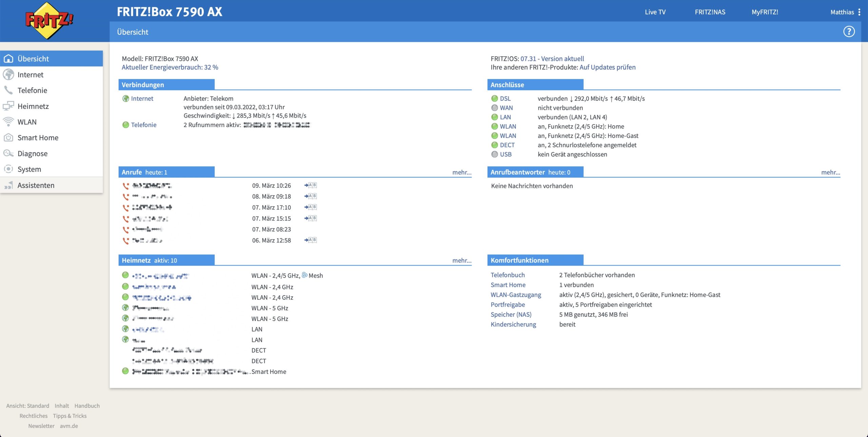Add 09. März 10:26 caller to phonebook
The width and height of the screenshot is (868, 437).
tap(310, 185)
